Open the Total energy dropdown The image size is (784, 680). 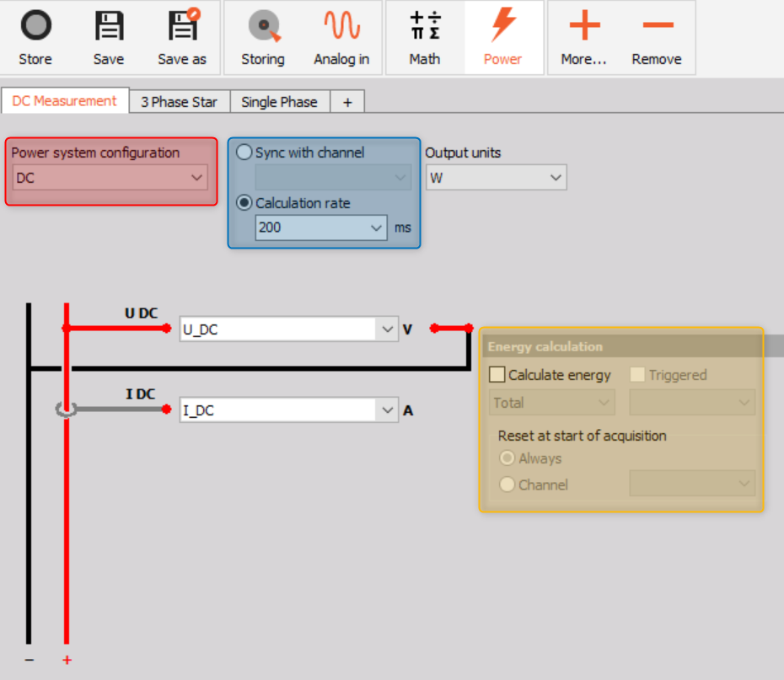[x=552, y=403]
